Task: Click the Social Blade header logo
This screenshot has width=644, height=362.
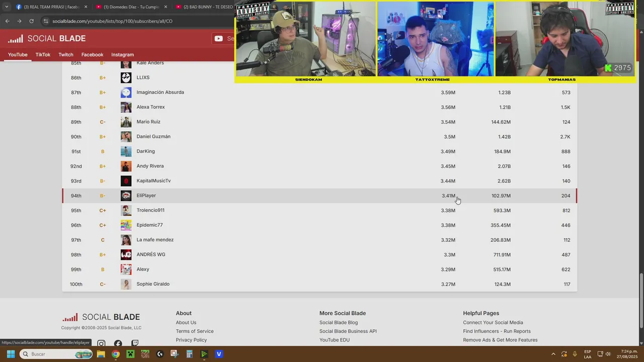Action: coord(47,39)
